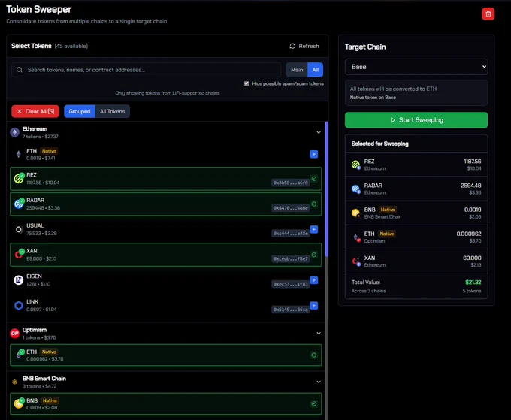Click the '7 tokens • $27.37' Ethereum summary
This screenshot has width=511, height=420.
tap(41, 137)
